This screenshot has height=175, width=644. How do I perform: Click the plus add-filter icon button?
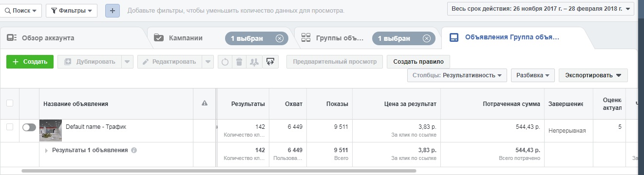tap(113, 10)
